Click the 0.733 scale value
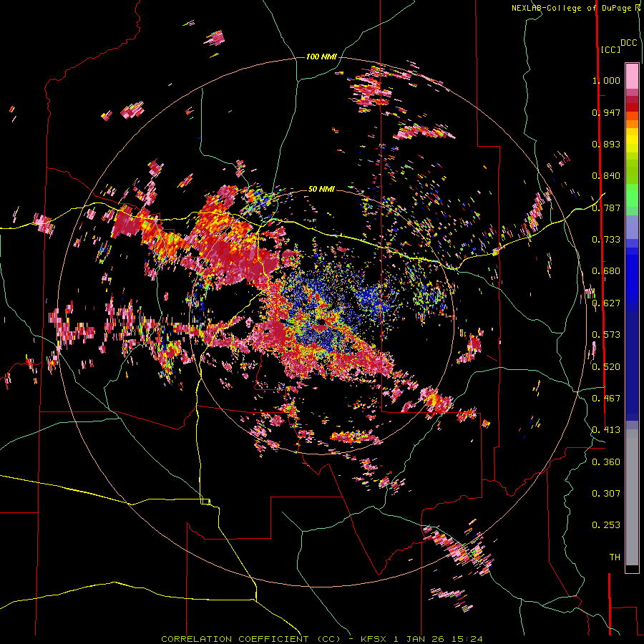644x644 pixels. [606, 240]
